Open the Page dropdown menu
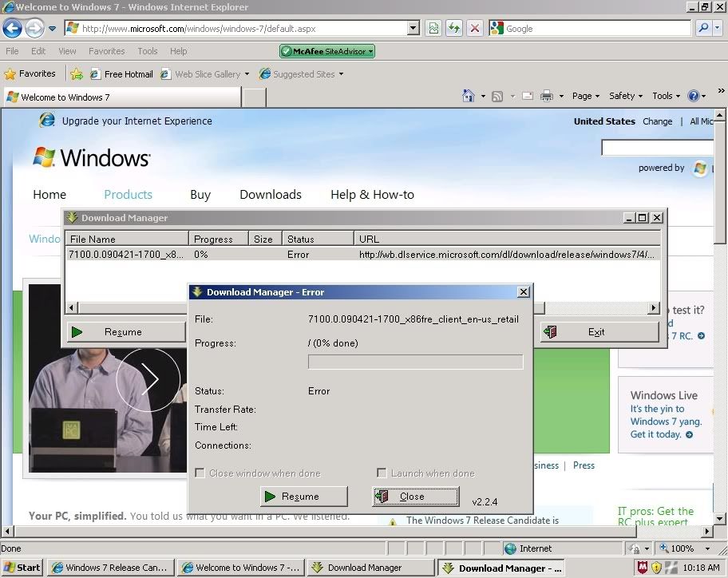This screenshot has height=578, width=728. tap(585, 96)
